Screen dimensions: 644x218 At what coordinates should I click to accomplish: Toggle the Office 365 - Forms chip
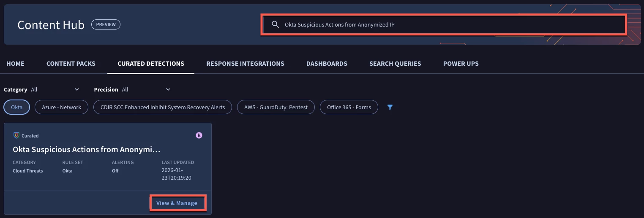(x=349, y=107)
